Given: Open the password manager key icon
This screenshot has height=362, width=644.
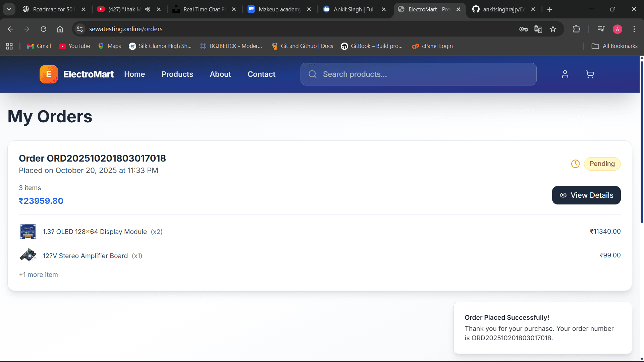Looking at the screenshot, I should click(523, 29).
